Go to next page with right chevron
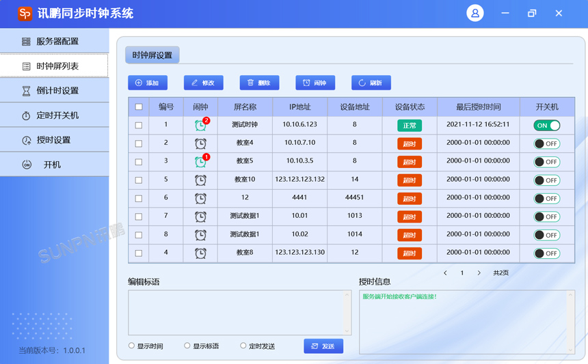Screen dimensions: 588x364 tap(479, 273)
